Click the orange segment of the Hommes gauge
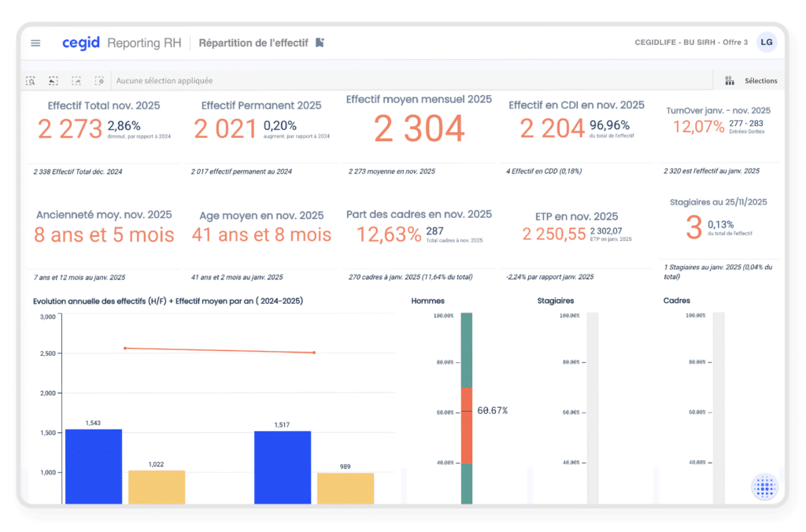 [466, 425]
